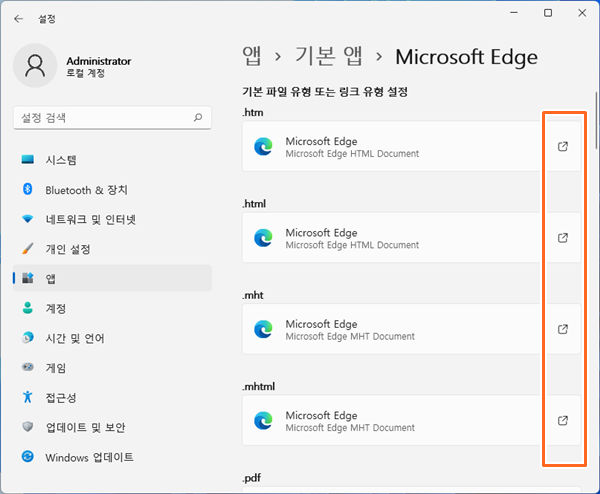Select 네트워크 및 인터넷 in sidebar
Image resolution: width=600 pixels, height=494 pixels.
coord(112,219)
